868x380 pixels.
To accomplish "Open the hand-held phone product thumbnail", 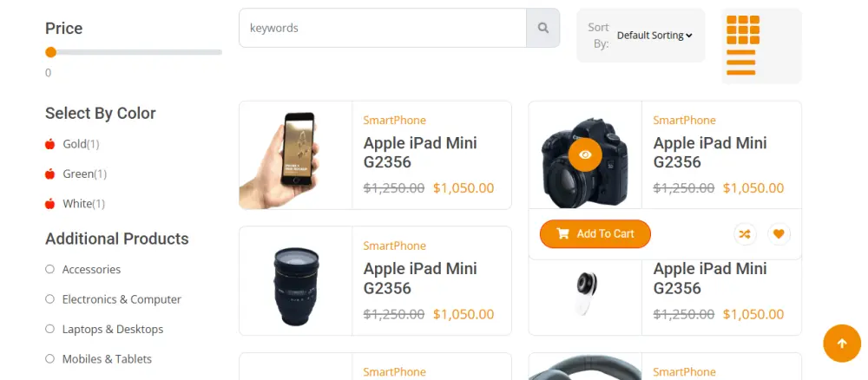I will [x=295, y=155].
